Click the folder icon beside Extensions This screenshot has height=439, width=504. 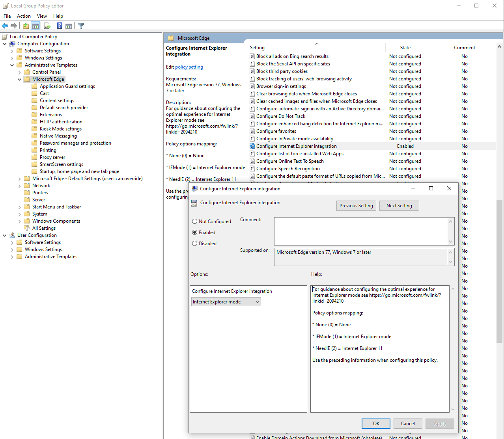[x=35, y=115]
